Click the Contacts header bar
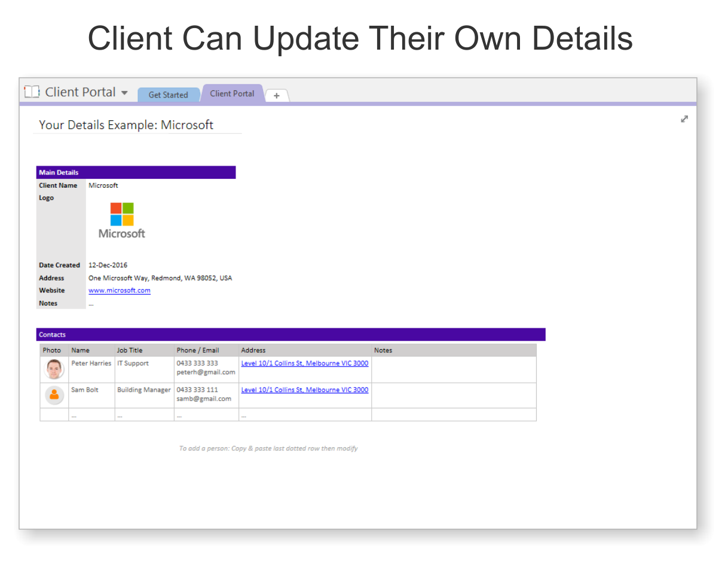 [290, 334]
